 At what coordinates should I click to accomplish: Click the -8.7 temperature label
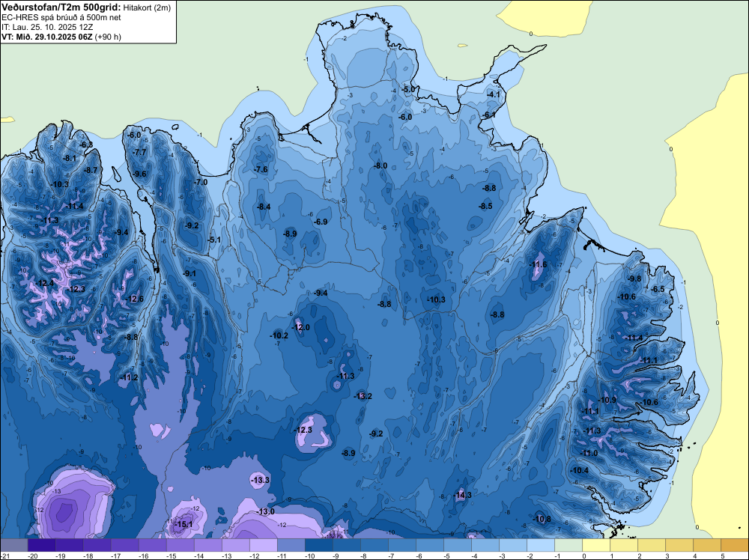(91, 170)
